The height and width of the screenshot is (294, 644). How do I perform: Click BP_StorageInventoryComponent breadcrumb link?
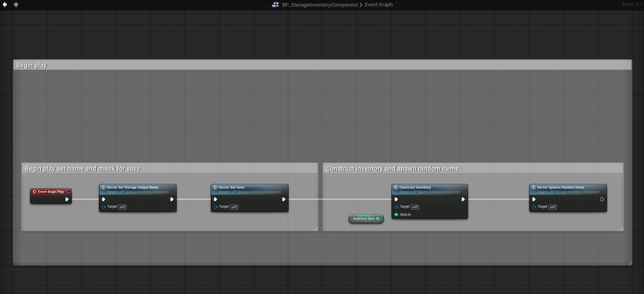tap(320, 5)
